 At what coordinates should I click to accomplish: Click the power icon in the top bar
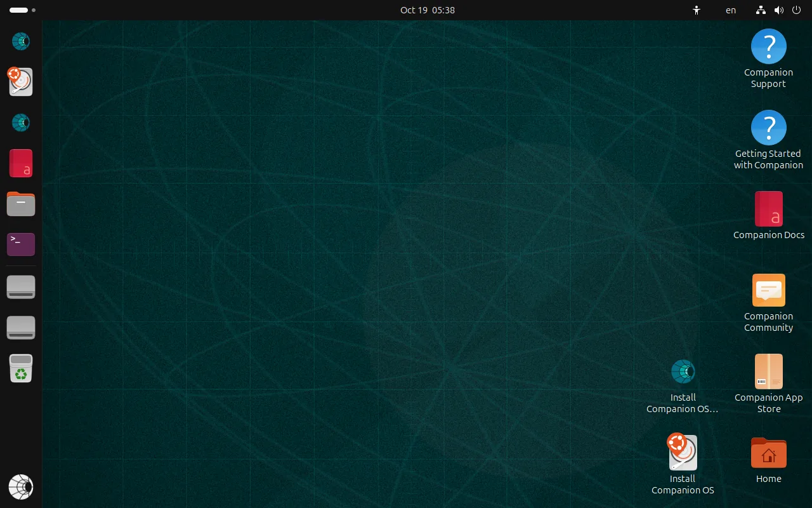[x=797, y=10]
